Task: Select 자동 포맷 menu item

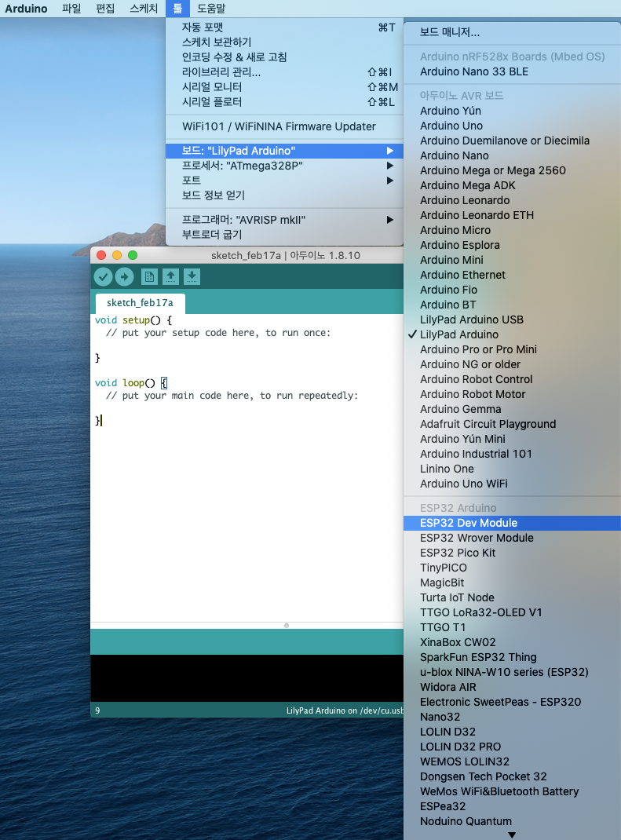Action: 284,27
